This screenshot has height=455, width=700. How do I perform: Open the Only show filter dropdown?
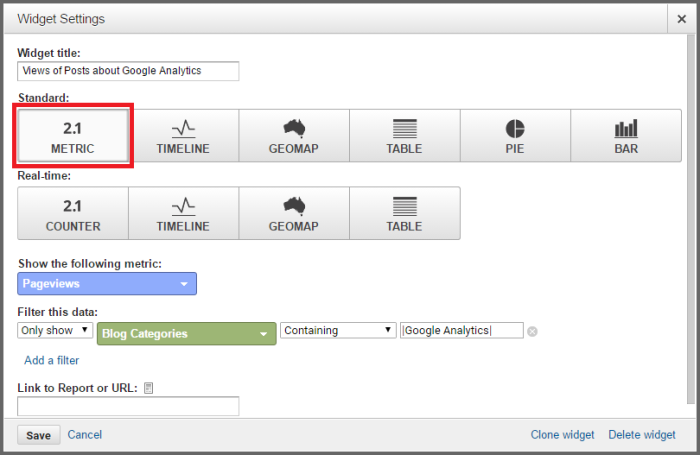tap(55, 330)
